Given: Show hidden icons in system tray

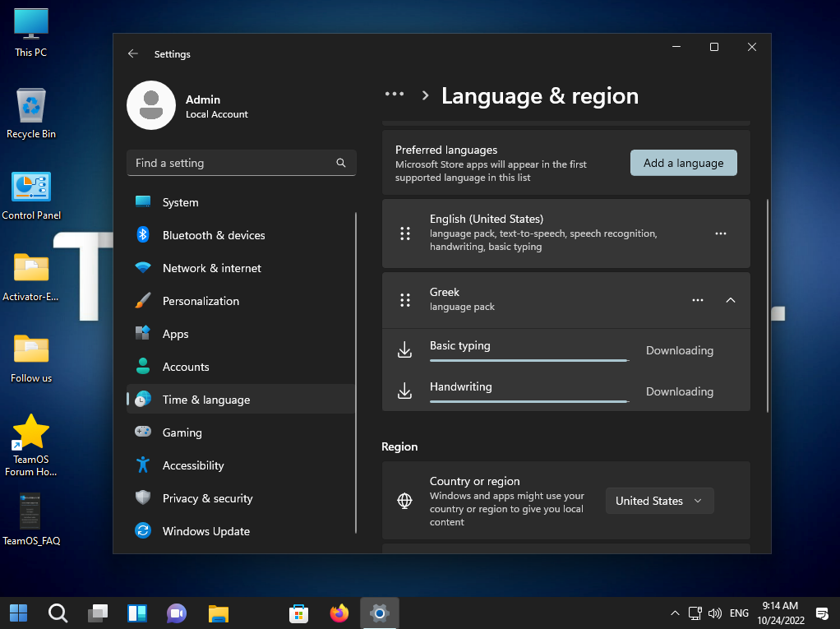Looking at the screenshot, I should click(x=675, y=613).
